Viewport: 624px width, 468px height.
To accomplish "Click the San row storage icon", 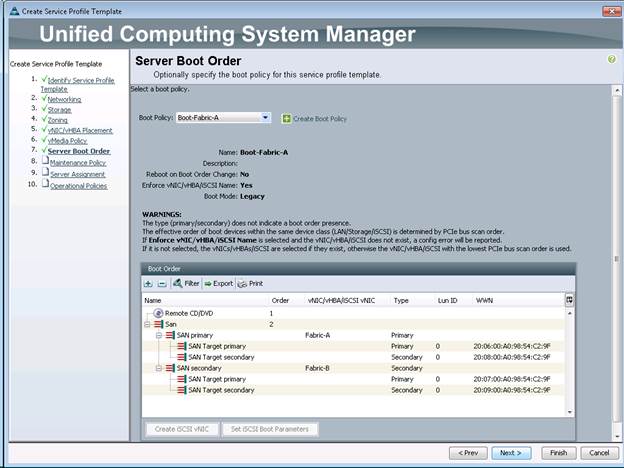I will tap(158, 324).
